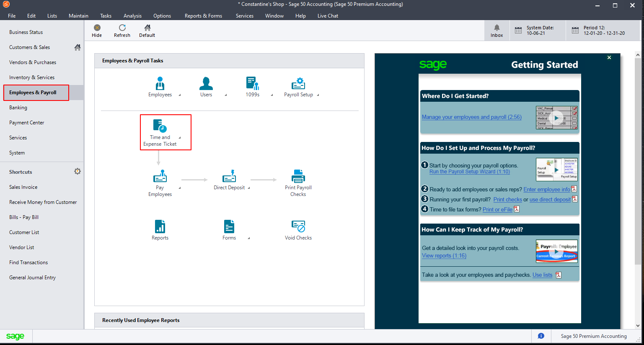Image resolution: width=644 pixels, height=345 pixels.
Task: Select the Void Checks icon
Action: (298, 227)
